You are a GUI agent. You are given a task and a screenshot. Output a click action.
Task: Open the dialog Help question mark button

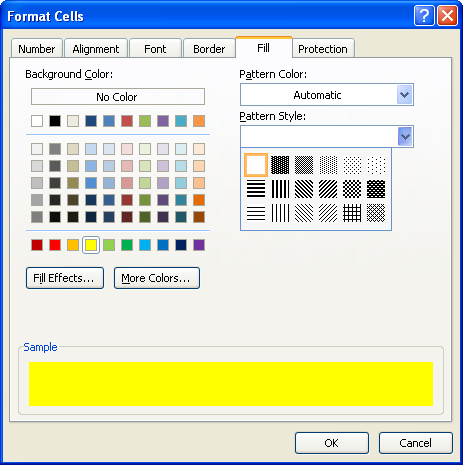(x=424, y=15)
